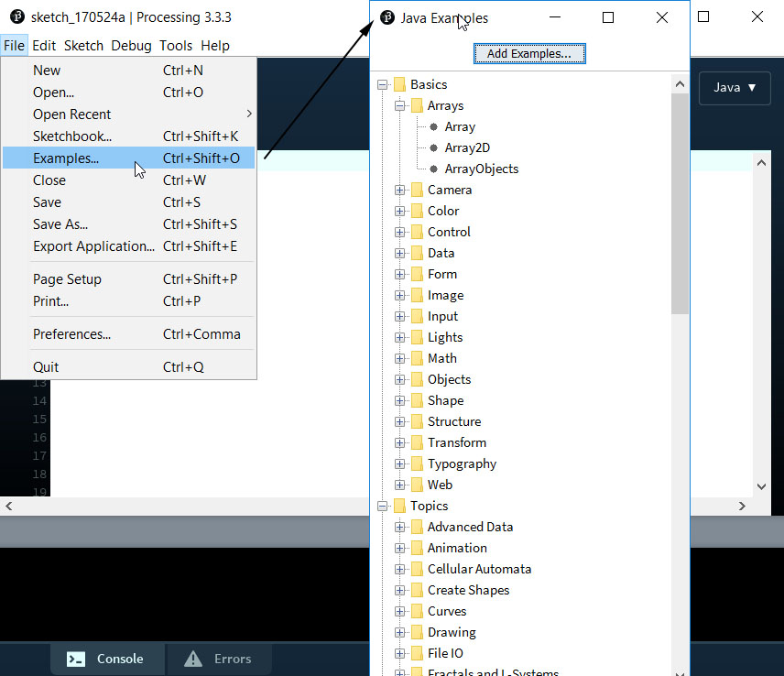
Task: Open Preferences... from File menu
Action: [x=129, y=334]
